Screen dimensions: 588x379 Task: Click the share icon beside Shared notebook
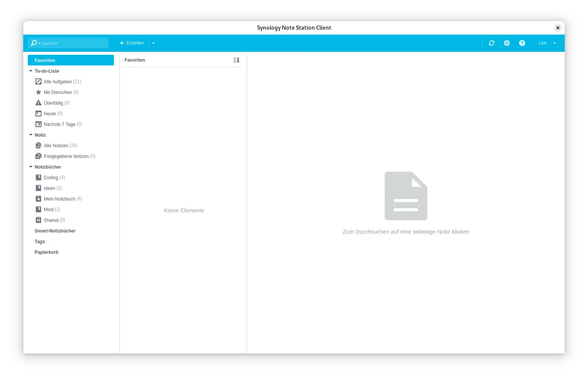tap(38, 220)
